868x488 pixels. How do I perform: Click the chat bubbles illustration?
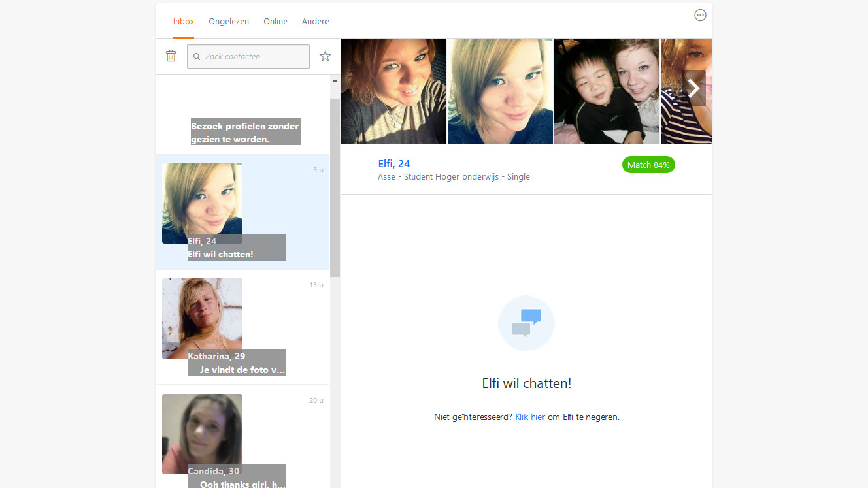(526, 323)
